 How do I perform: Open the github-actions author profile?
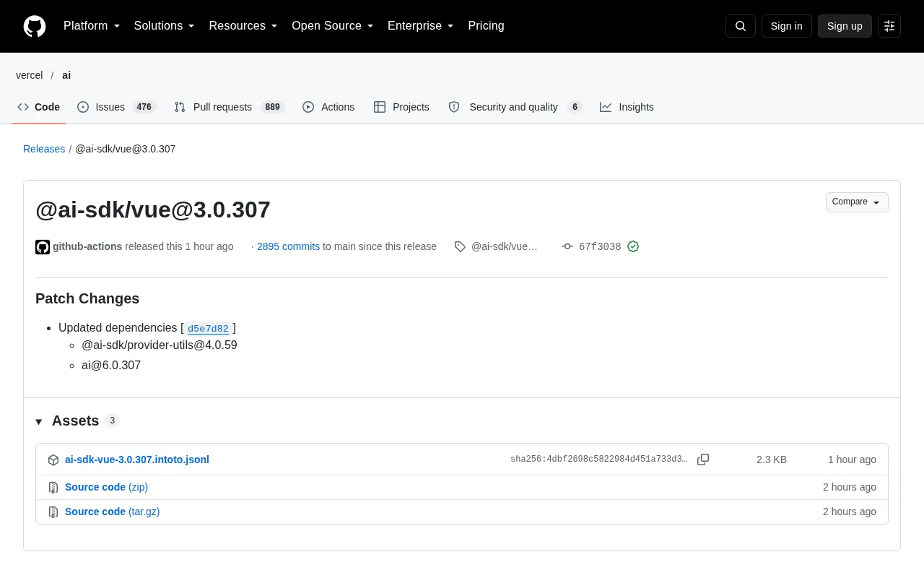(x=87, y=246)
